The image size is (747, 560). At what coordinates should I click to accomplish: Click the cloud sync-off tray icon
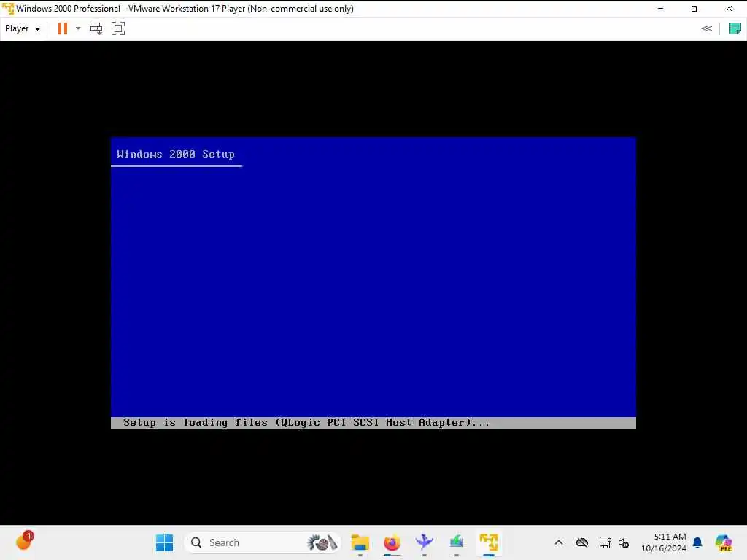[x=581, y=542]
